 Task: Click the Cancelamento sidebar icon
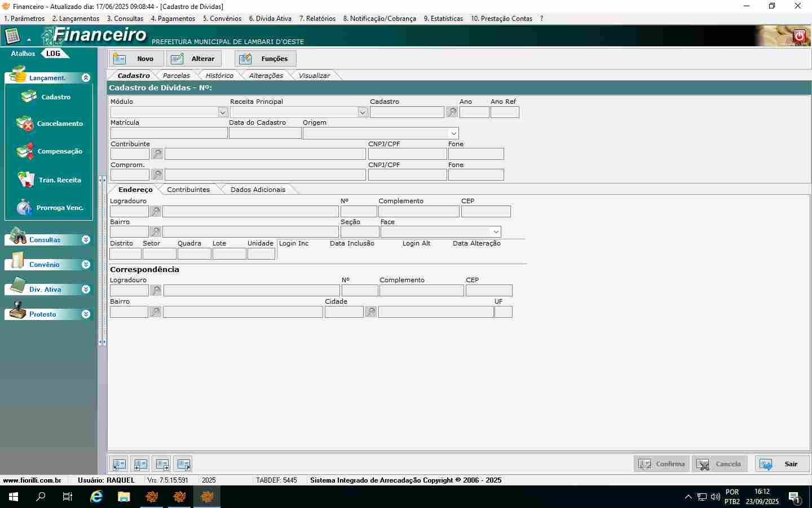pos(25,124)
